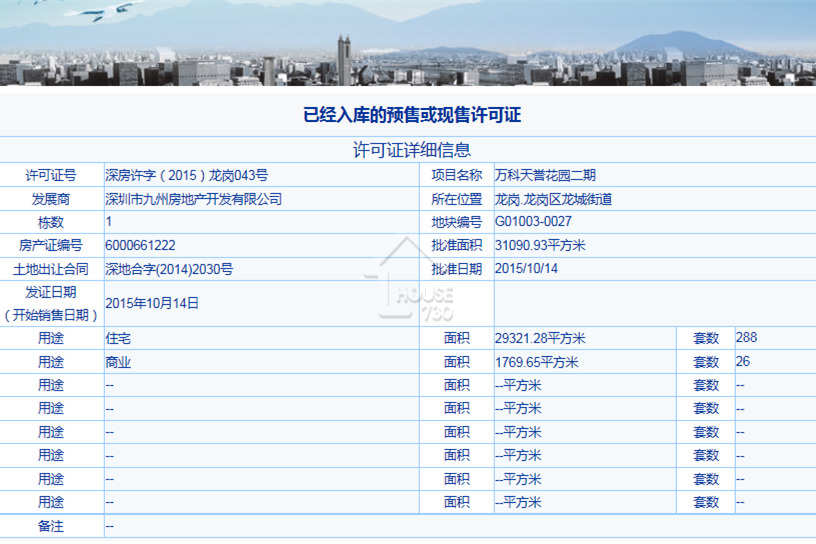816x544 pixels.
Task: Select commercial area 1769.65平方米
Action: point(537,362)
